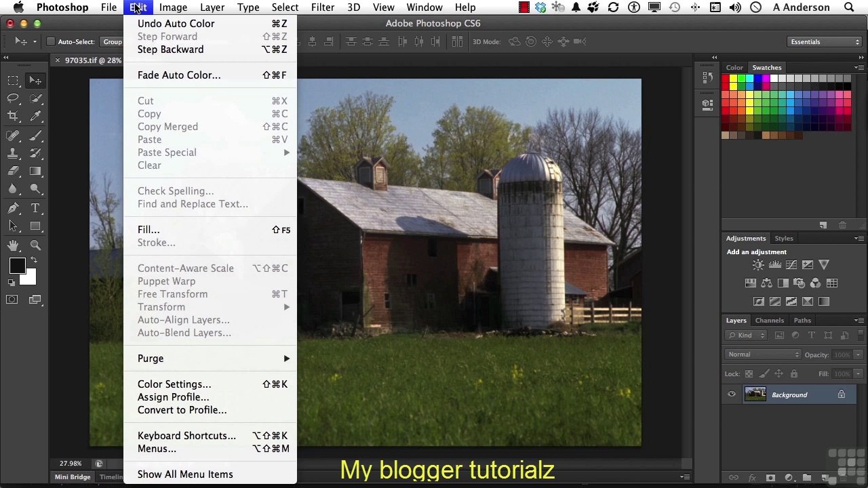868x488 pixels.
Task: Choose Keyboard Shortcuts menu item
Action: 210,436
